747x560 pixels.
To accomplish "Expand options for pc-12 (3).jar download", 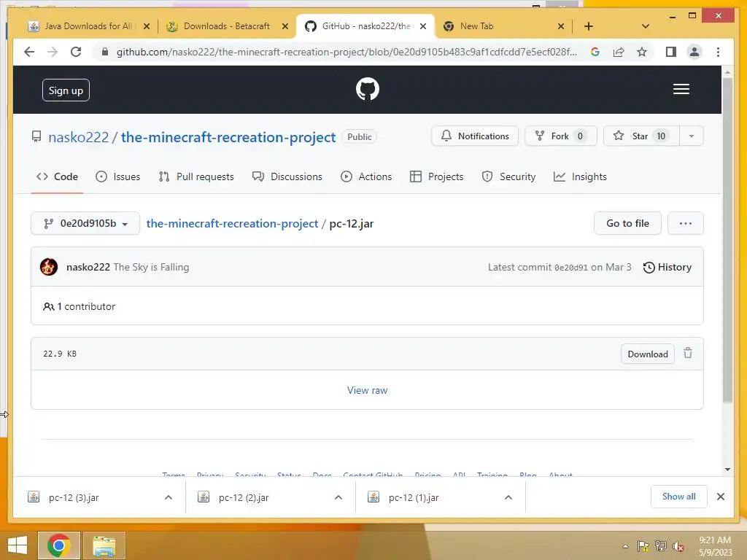I will [169, 497].
